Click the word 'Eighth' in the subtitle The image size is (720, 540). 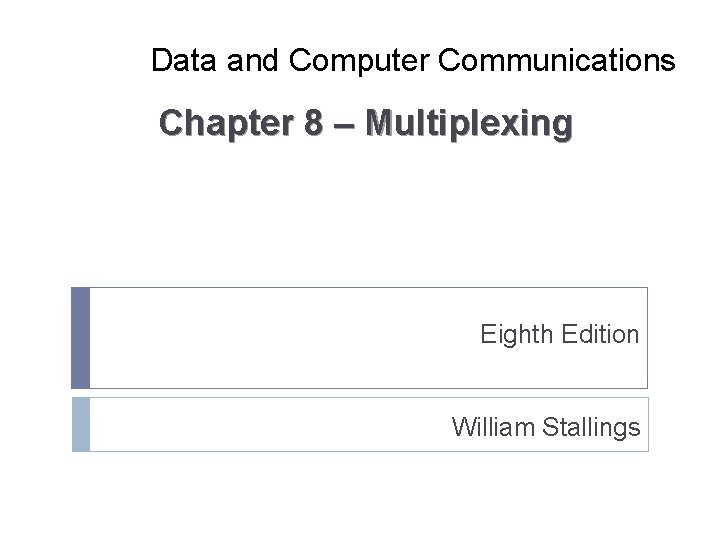click(x=515, y=334)
